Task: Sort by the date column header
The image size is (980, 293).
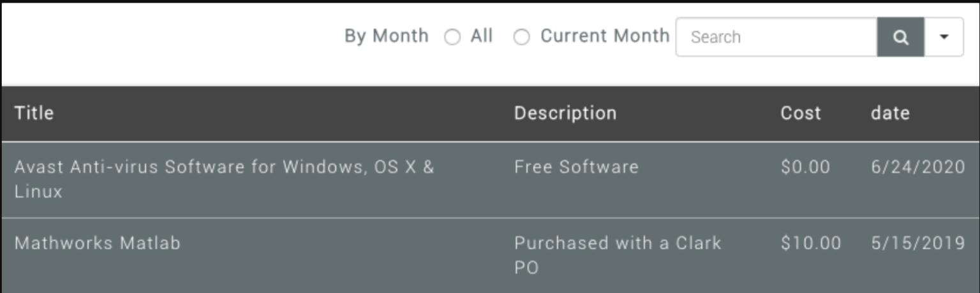Action: (890, 113)
